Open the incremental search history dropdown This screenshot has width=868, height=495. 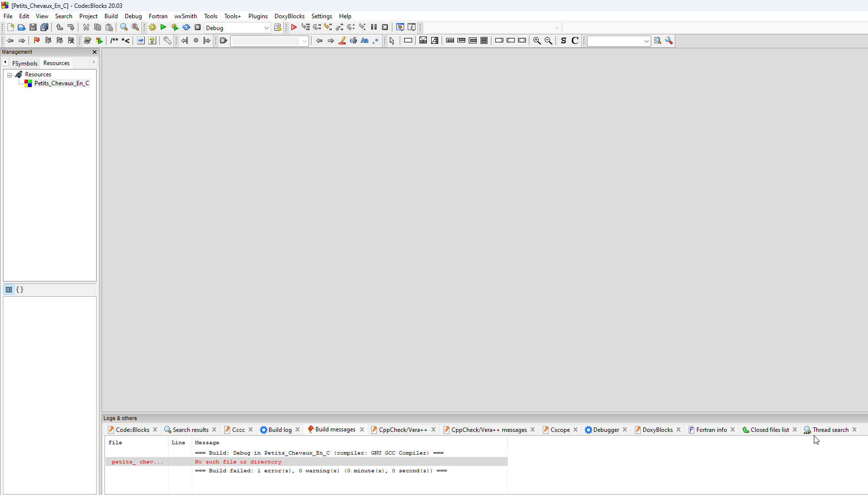[305, 41]
